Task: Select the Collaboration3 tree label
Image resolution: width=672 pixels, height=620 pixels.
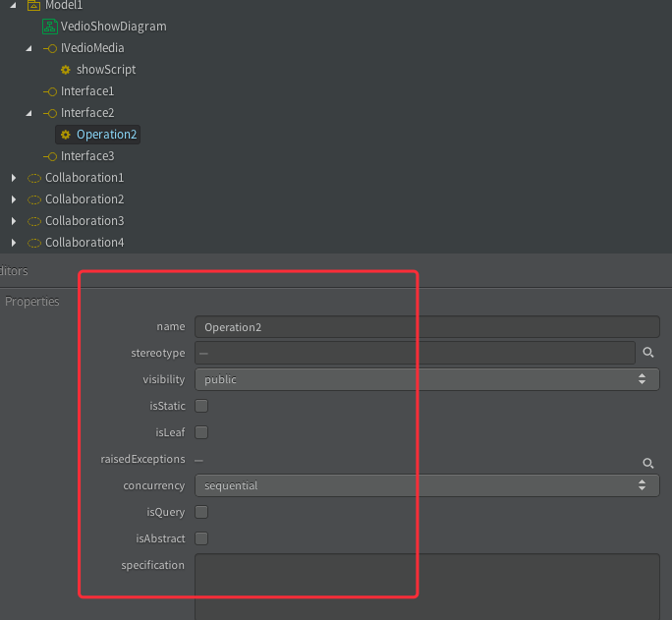Action: coord(84,221)
